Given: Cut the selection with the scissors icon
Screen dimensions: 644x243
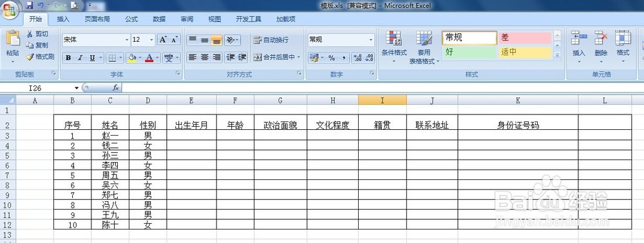Looking at the screenshot, I should pos(30,34).
